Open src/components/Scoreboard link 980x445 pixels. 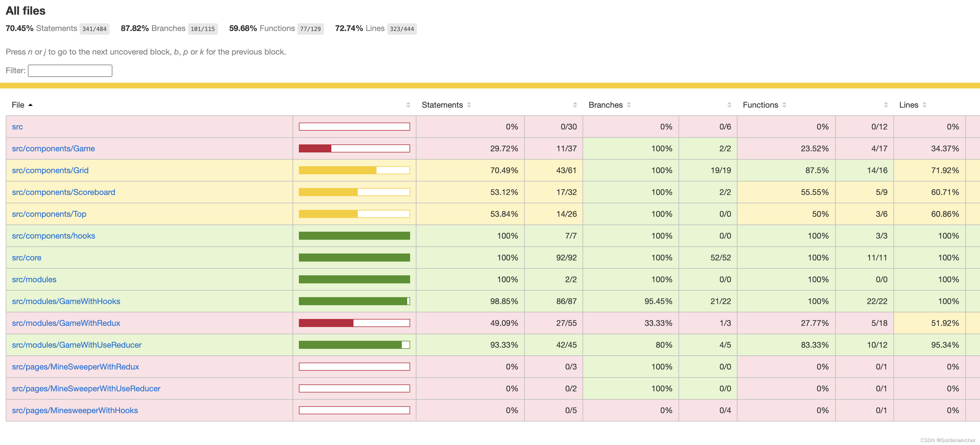coord(64,192)
